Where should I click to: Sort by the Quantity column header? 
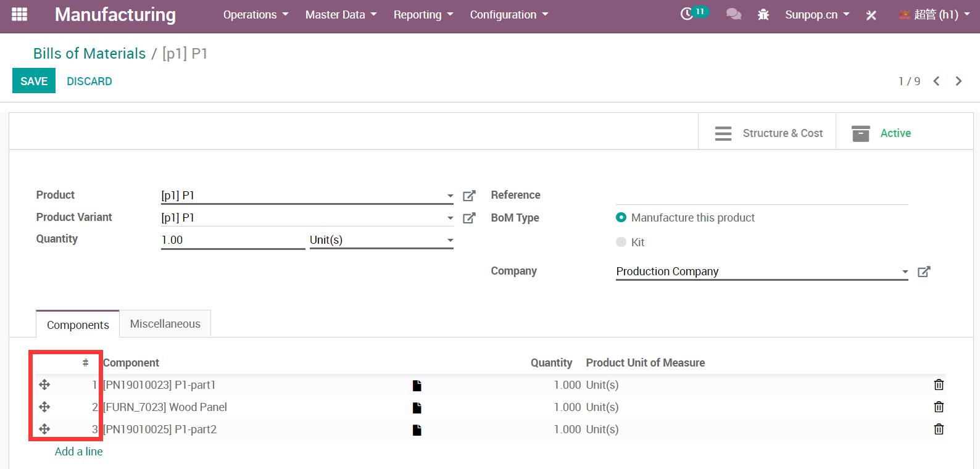[551, 363]
